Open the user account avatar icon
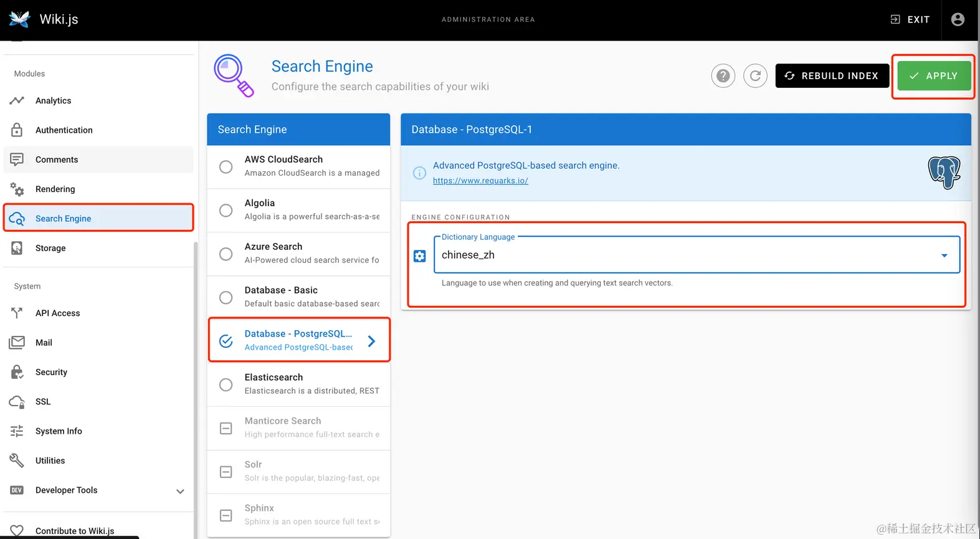980x539 pixels. [958, 19]
